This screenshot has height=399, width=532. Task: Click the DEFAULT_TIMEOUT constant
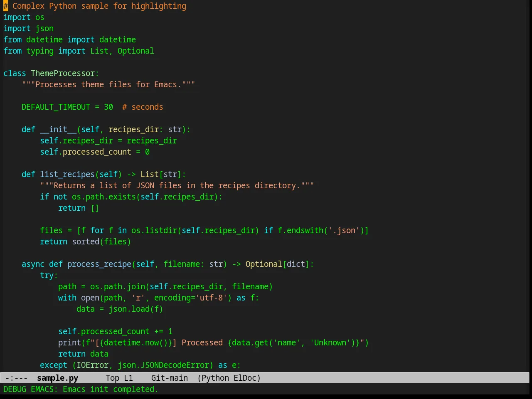tap(56, 107)
